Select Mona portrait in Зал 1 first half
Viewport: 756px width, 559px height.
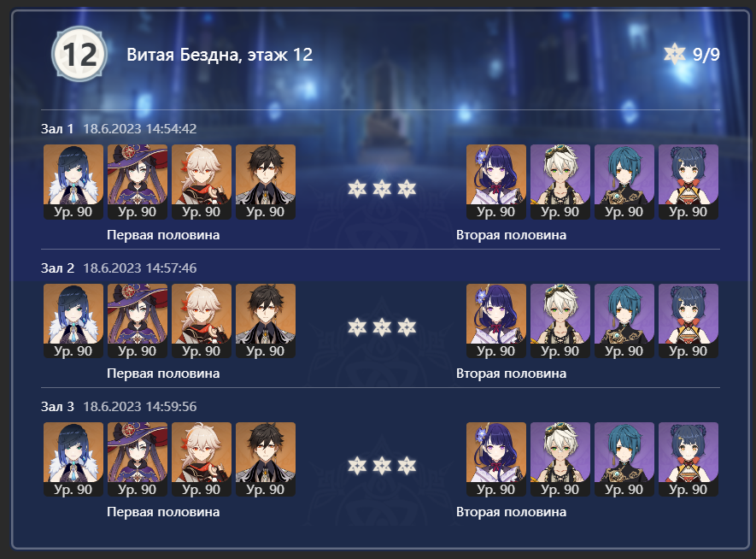click(138, 182)
